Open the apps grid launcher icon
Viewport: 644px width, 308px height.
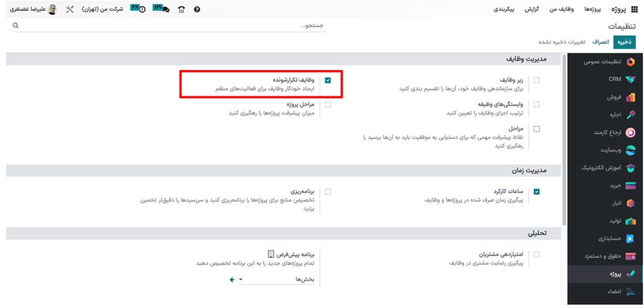point(634,10)
